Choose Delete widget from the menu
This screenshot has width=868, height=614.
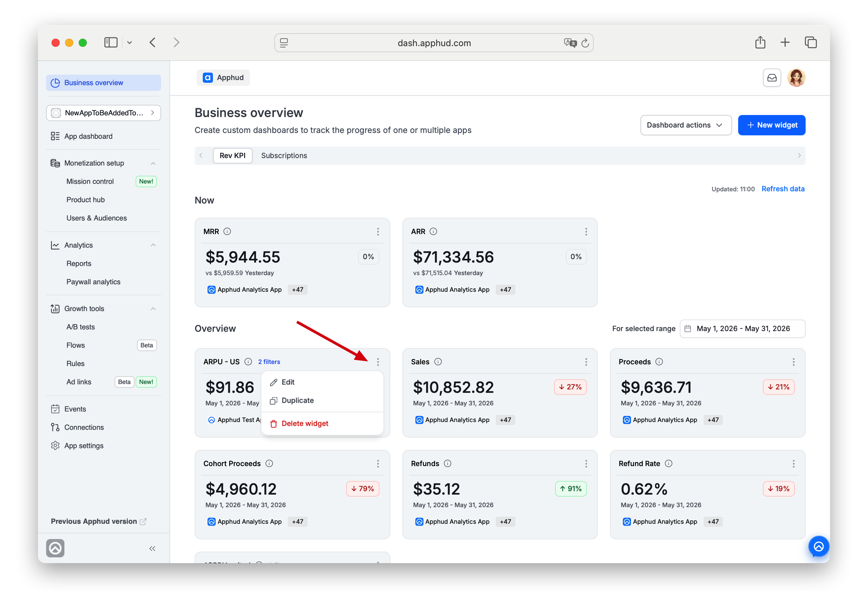(x=322, y=424)
